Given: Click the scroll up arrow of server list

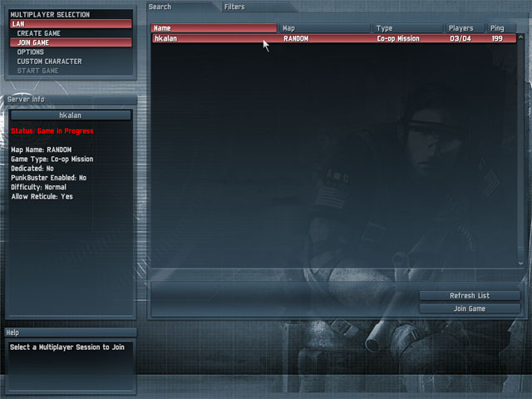Looking at the screenshot, I should coord(521,37).
